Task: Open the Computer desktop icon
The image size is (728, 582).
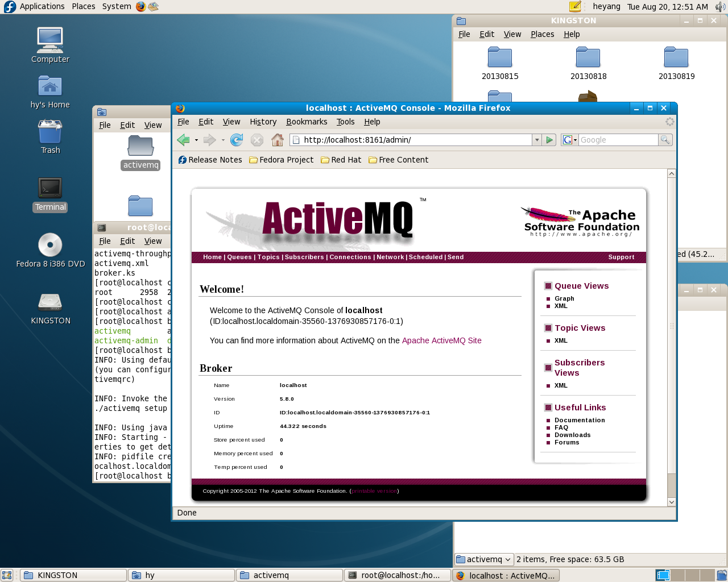Action: 50,45
